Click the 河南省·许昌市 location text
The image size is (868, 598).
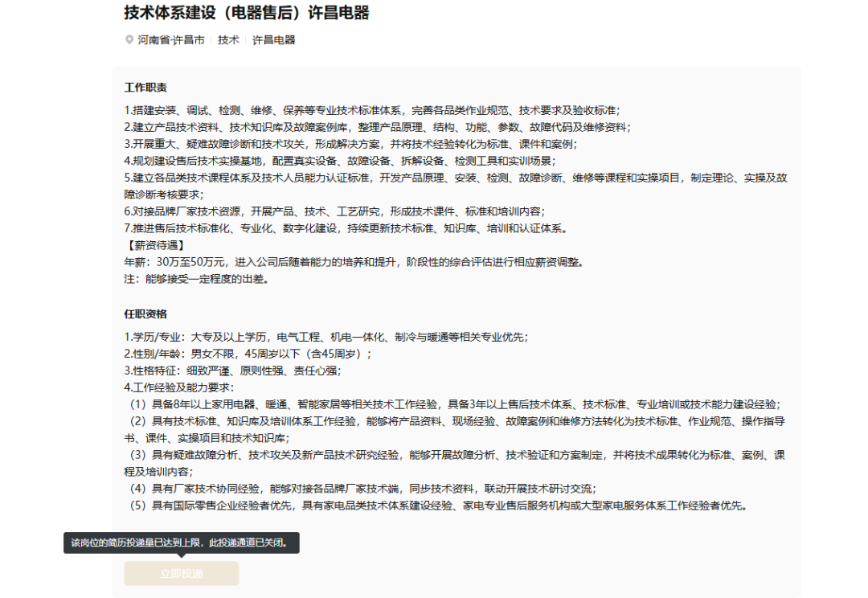tap(171, 40)
